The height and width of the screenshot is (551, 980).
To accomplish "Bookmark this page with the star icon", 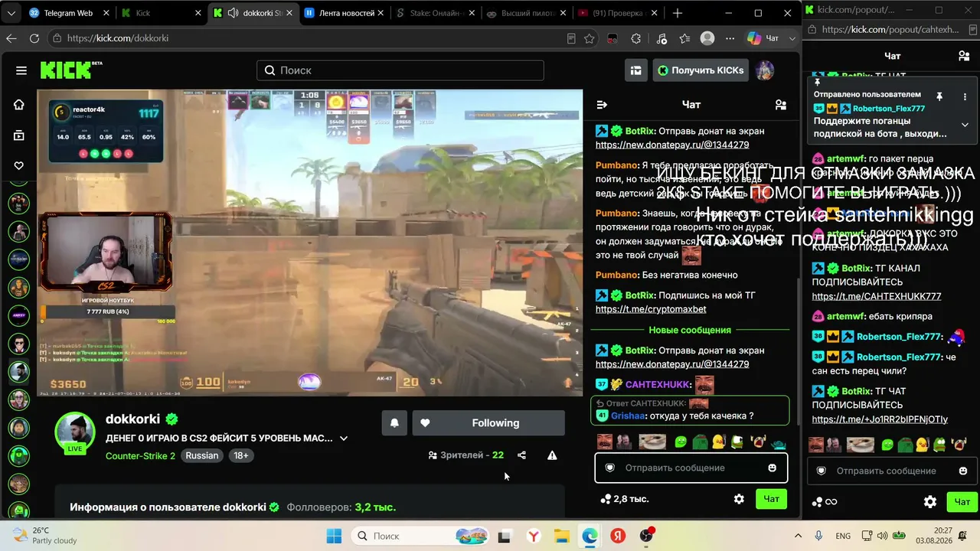I will tap(589, 38).
